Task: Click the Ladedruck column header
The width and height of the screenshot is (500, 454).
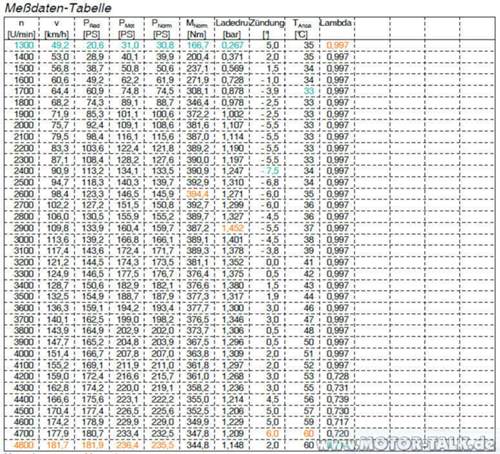Action: click(x=232, y=28)
